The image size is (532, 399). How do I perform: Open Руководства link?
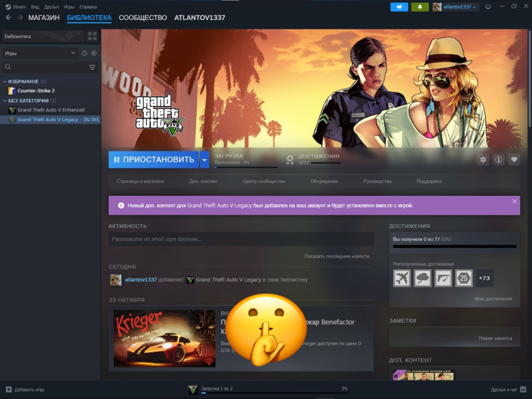pyautogui.click(x=377, y=181)
